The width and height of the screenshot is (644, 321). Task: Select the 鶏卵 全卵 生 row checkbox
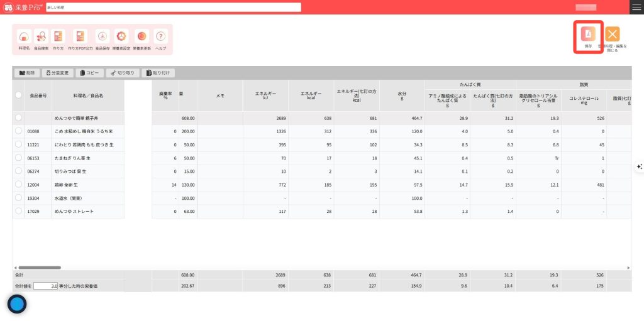19,184
